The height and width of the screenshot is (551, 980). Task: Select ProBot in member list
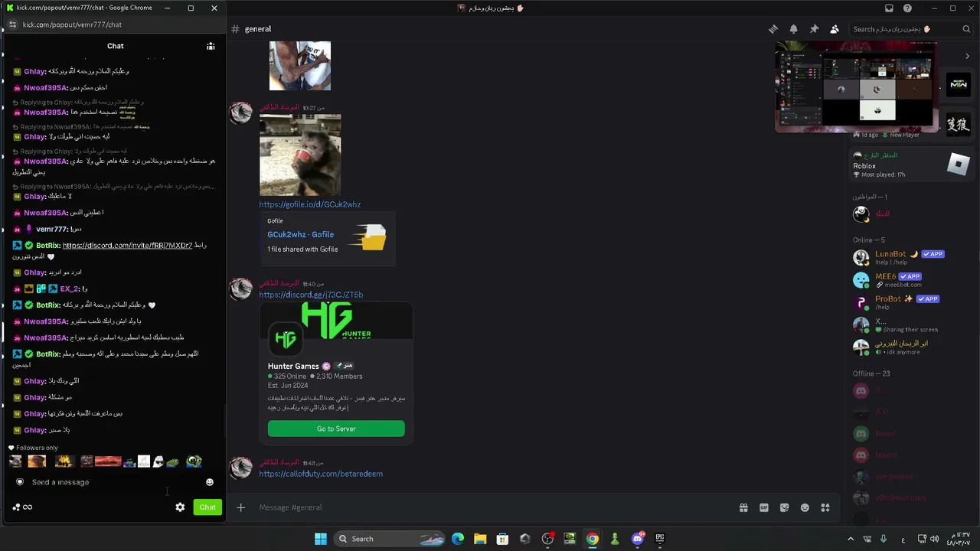click(x=910, y=302)
